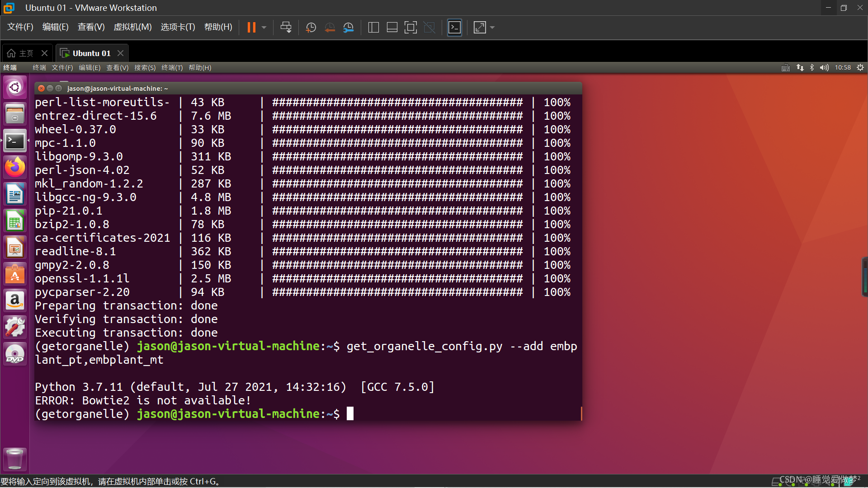Open the power options dropdown arrow
This screenshot has height=488, width=868.
tap(264, 28)
